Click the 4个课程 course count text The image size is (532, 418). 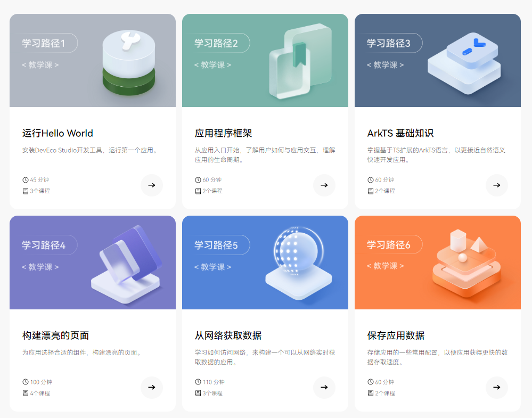point(40,393)
